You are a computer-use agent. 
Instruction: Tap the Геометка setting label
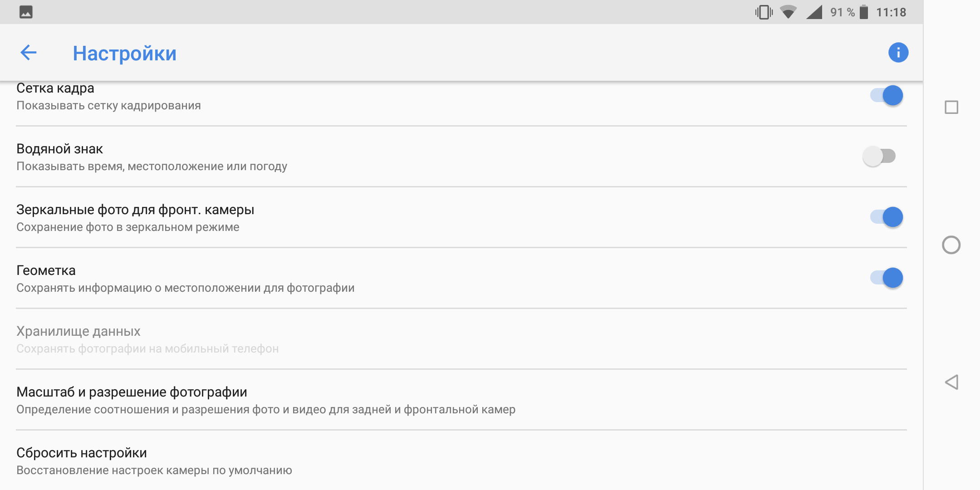click(46, 270)
